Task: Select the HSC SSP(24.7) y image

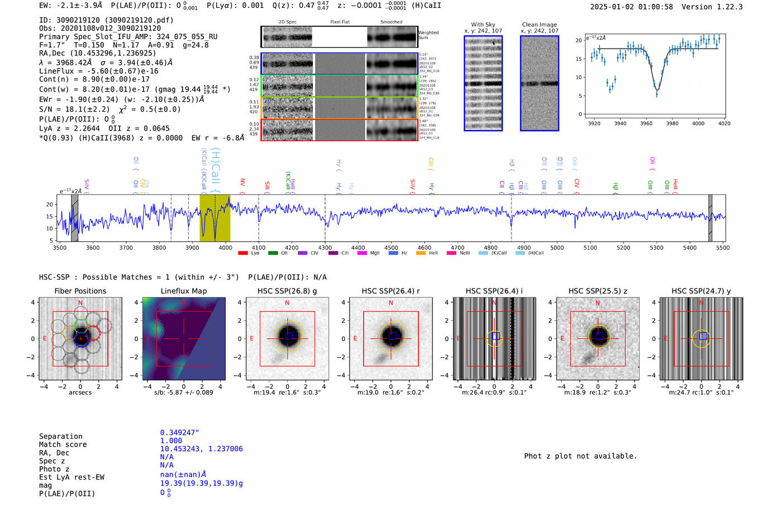Action: point(702,339)
